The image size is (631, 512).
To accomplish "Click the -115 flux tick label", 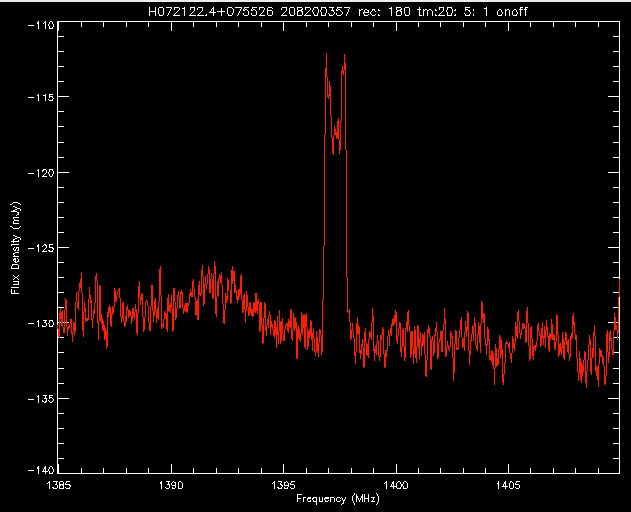I will pos(41,97).
